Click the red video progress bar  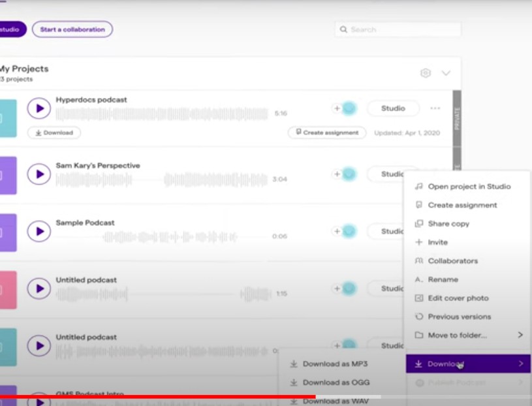(x=157, y=396)
